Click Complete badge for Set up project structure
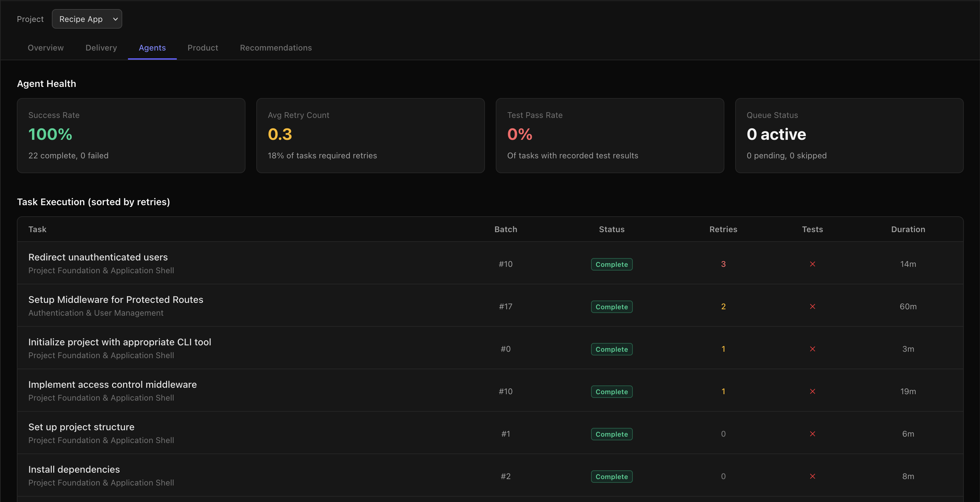Screen dimensions: 980x502 point(612,434)
